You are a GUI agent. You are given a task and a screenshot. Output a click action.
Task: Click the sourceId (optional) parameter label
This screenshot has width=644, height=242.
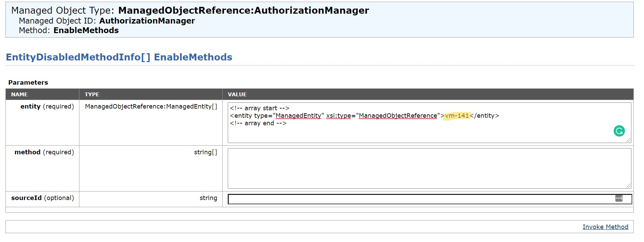coord(43,198)
